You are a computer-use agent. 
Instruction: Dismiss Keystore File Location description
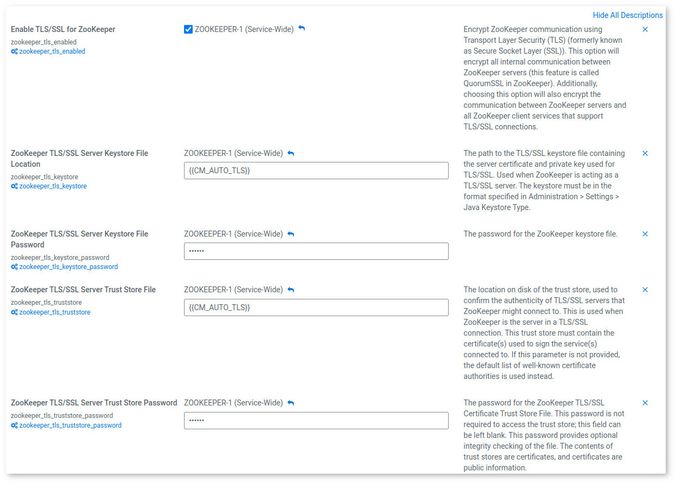645,153
